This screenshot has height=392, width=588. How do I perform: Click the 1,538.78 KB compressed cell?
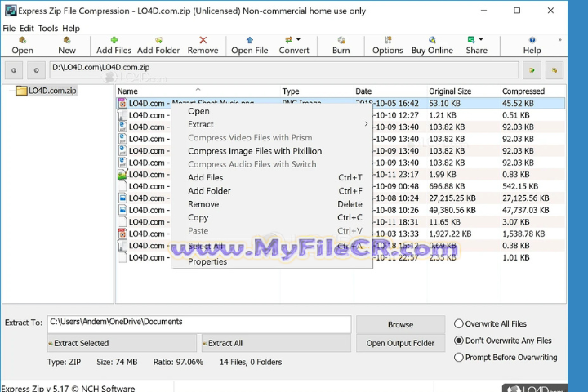pos(523,234)
